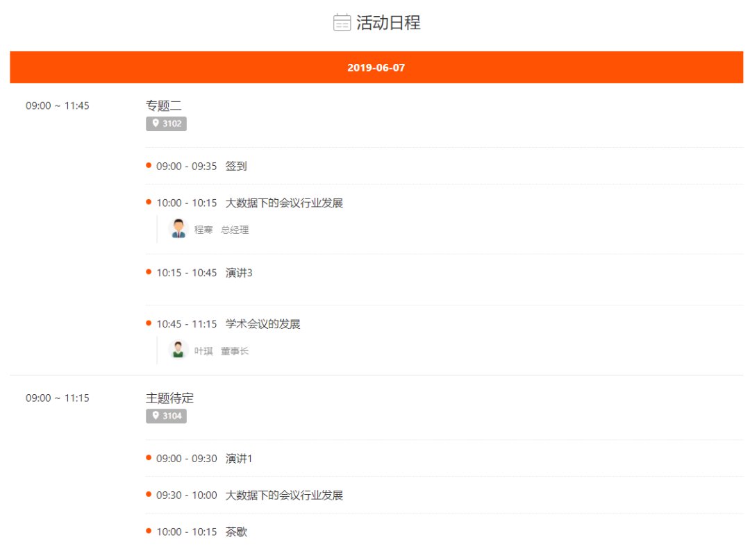Open the 主题待定 session group header
The height and width of the screenshot is (560, 750).
coord(169,398)
